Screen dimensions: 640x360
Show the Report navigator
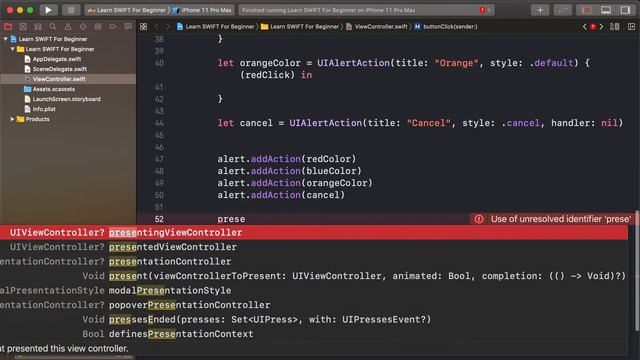128,27
